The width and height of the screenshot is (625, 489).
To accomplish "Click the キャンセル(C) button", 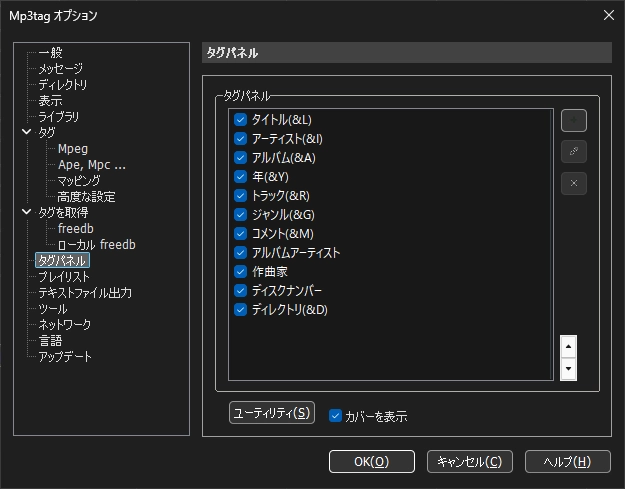I will point(470,462).
